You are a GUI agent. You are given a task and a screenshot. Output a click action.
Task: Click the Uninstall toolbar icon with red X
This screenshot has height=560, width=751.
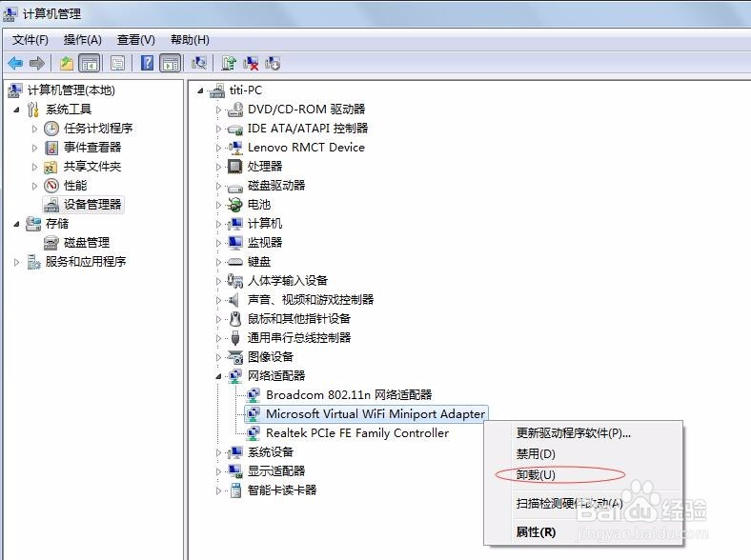click(x=251, y=63)
